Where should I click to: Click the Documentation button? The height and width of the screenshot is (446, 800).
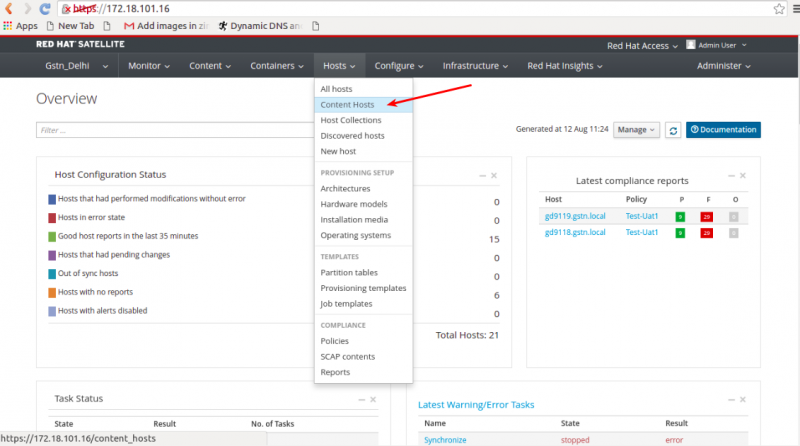[723, 130]
